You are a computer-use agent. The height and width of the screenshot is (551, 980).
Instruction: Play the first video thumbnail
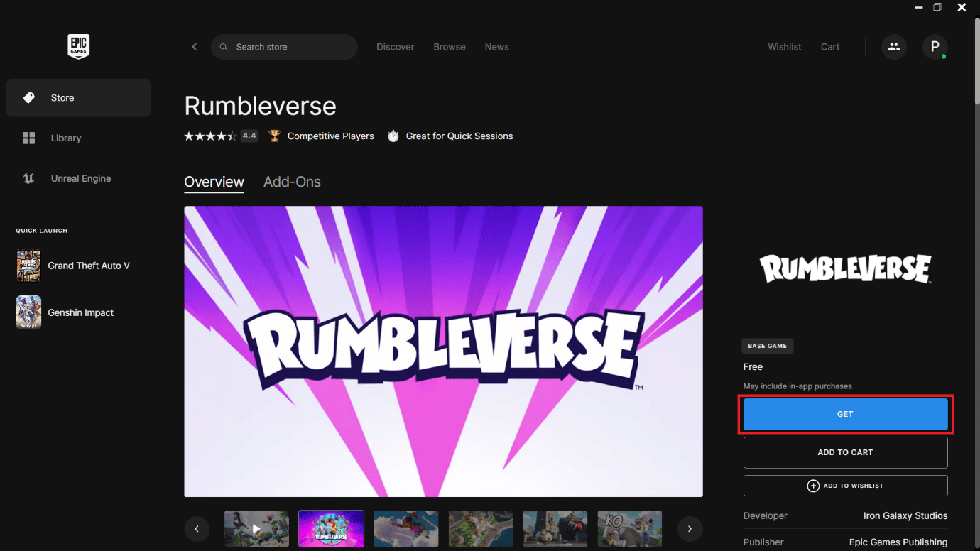pos(256,529)
